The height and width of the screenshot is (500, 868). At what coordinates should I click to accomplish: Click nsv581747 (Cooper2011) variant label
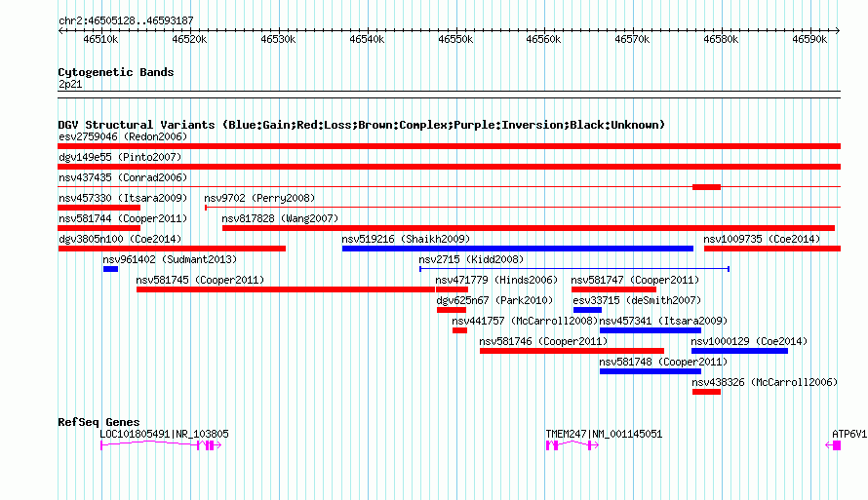636,280
